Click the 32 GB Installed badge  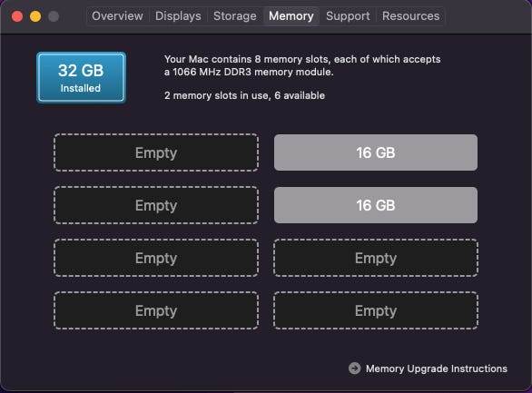[81, 77]
